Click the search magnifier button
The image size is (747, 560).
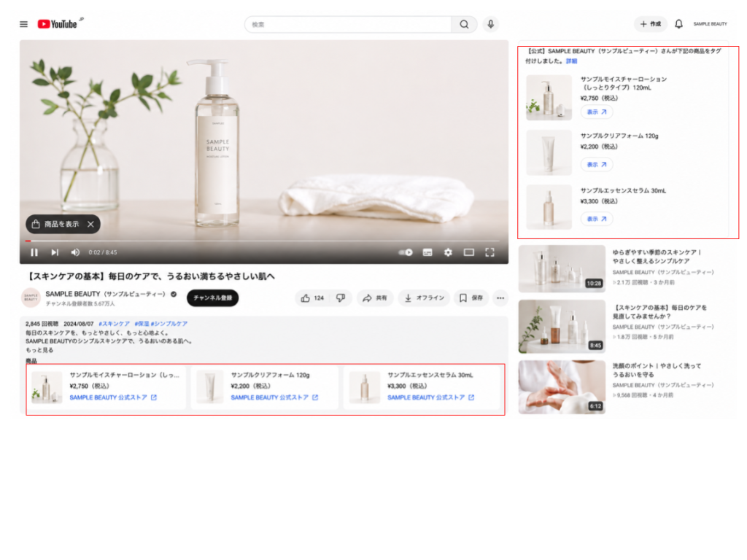pos(464,24)
